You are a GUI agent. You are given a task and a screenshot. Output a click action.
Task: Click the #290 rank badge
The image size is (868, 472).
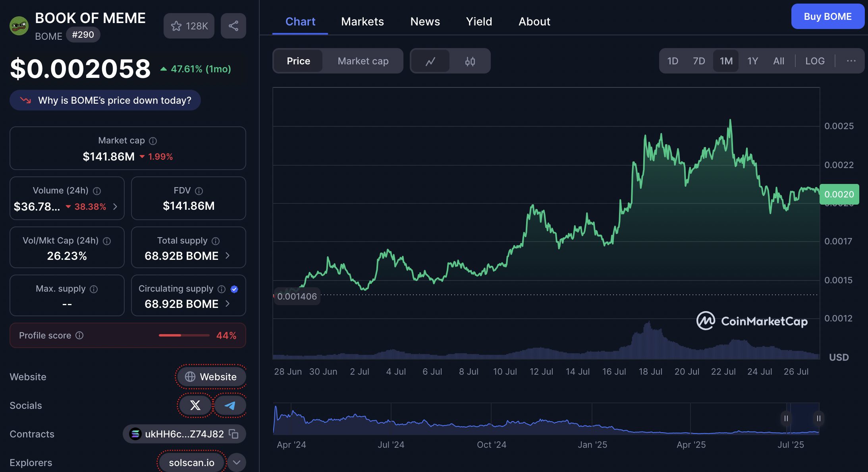tap(83, 35)
